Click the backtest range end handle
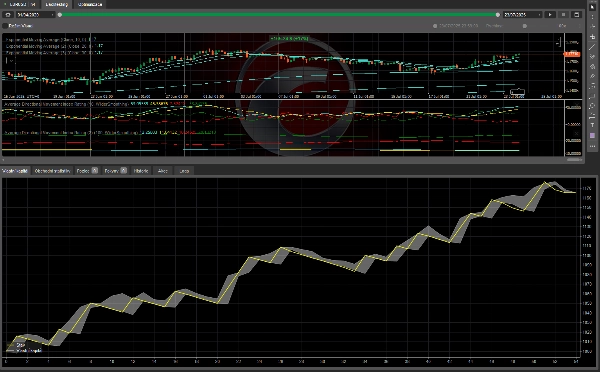This screenshot has width=600, height=372. click(497, 15)
